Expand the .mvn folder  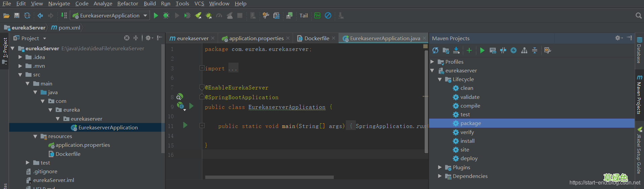click(x=20, y=66)
